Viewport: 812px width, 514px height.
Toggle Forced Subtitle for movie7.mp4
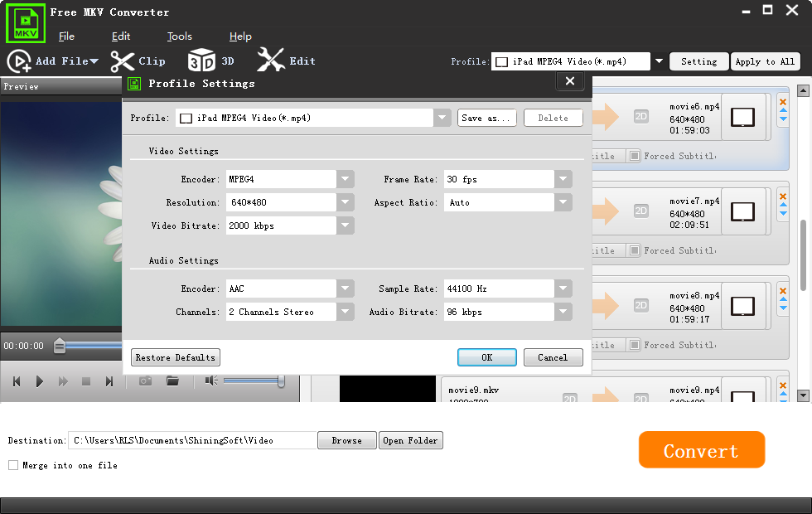tap(635, 250)
